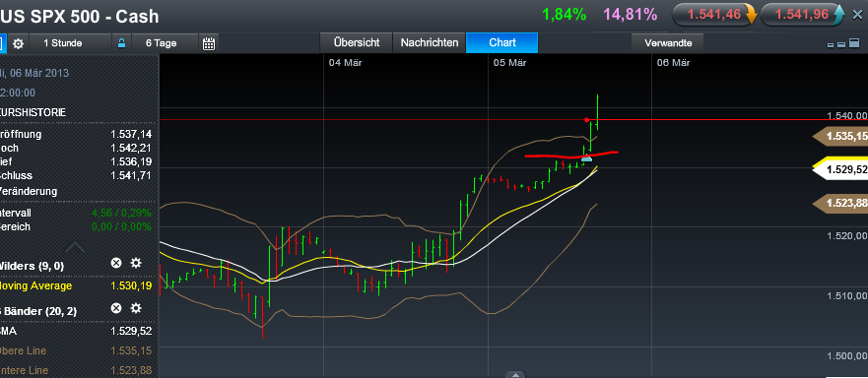Switch to the Übersicht tab
Image resolution: width=868 pixels, height=378 pixels.
[357, 42]
